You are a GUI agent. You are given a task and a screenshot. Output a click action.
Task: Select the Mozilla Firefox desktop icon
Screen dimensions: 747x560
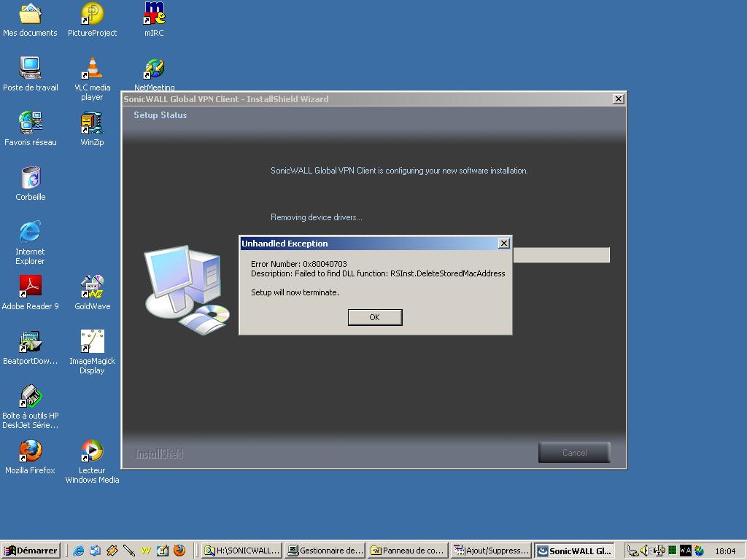coord(30,457)
